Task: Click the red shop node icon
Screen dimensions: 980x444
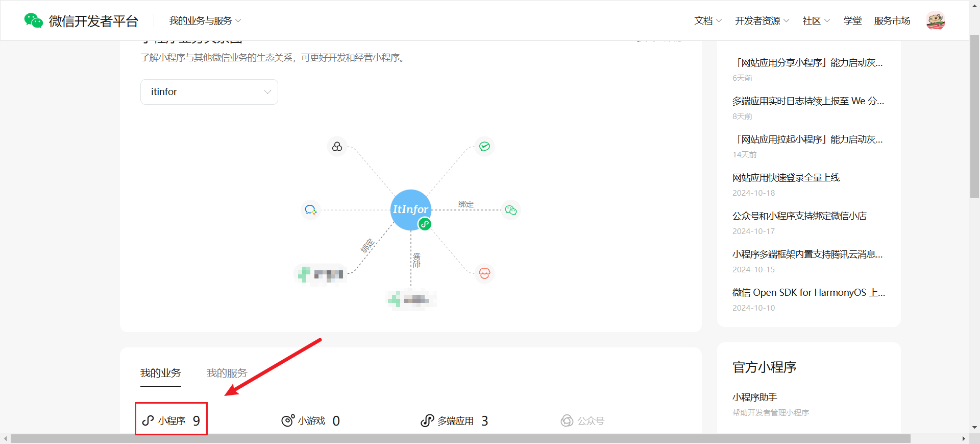Action: pos(484,273)
